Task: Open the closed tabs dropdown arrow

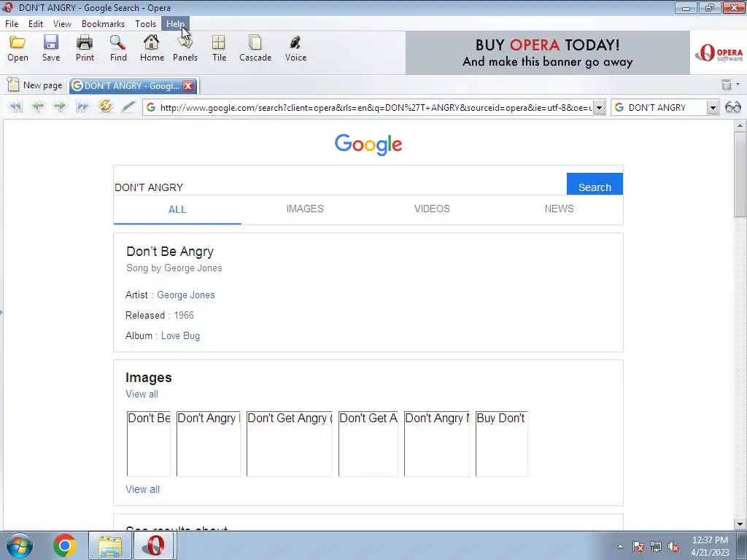Action: point(738,85)
